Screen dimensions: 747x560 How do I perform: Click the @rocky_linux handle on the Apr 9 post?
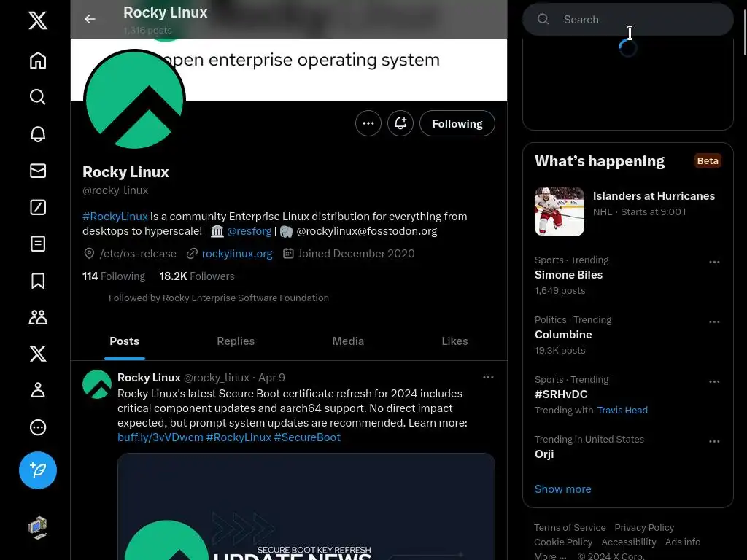coord(216,378)
